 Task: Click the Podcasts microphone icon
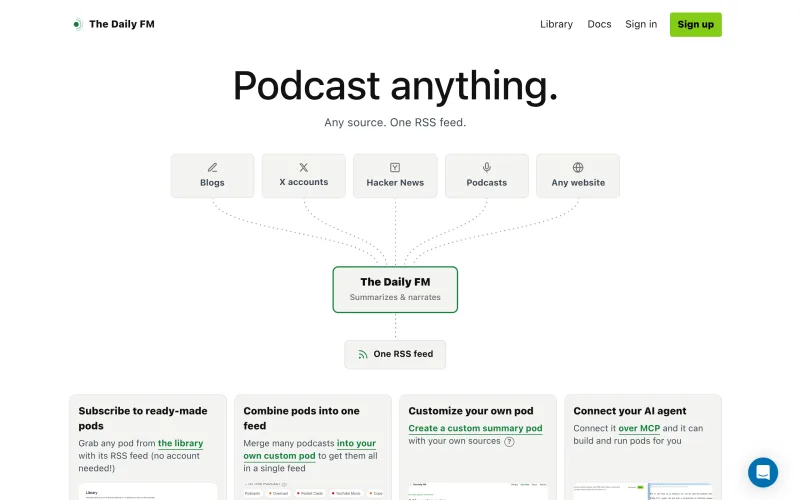tap(487, 167)
